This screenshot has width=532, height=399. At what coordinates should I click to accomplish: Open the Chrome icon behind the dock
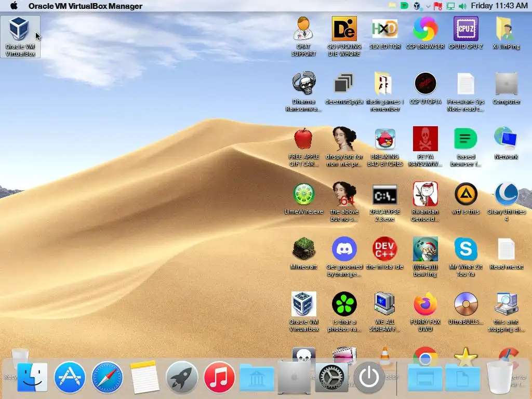pos(425,355)
